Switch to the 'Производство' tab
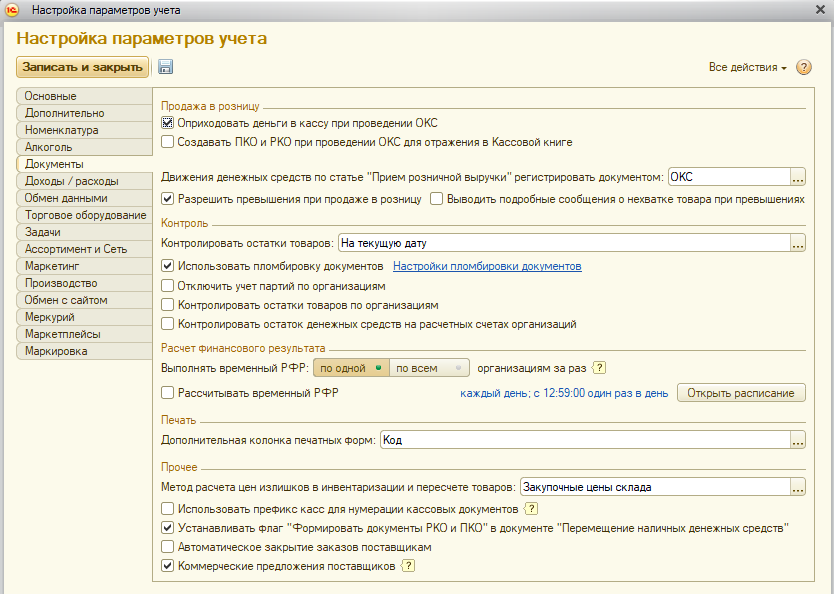The height and width of the screenshot is (594, 834). pyautogui.click(x=84, y=283)
